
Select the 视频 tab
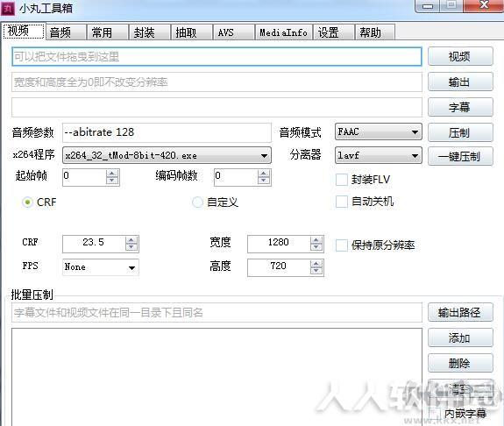(x=24, y=32)
